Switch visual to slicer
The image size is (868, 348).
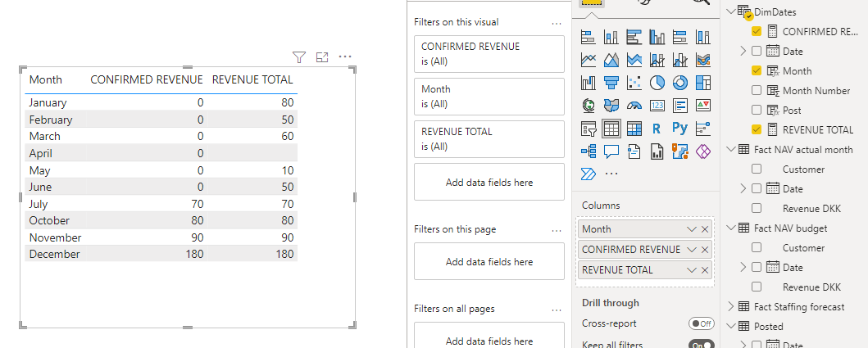click(588, 129)
